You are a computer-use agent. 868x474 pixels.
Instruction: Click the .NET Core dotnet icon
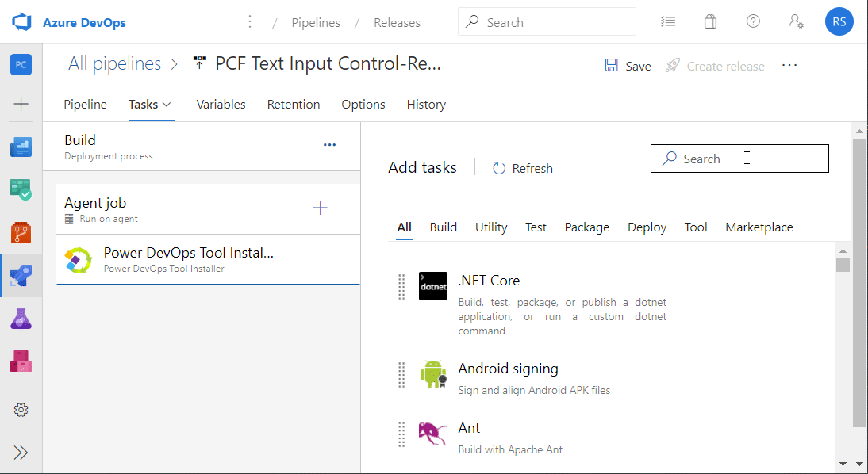pyautogui.click(x=433, y=286)
